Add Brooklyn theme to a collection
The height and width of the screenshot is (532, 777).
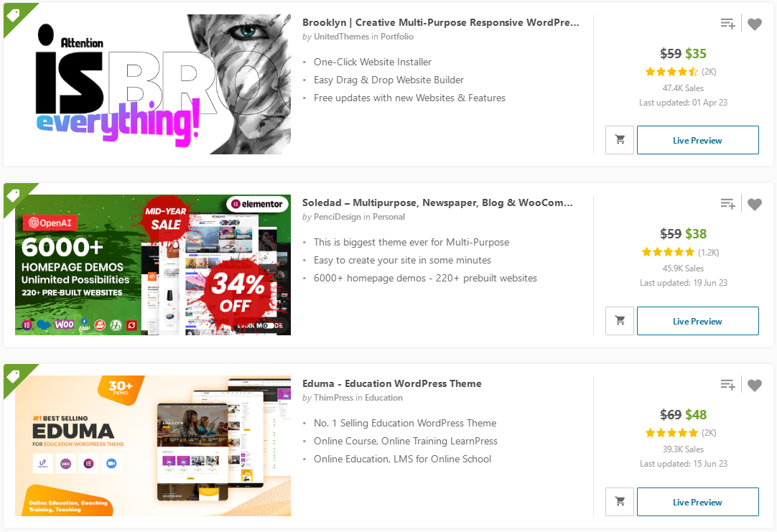[x=727, y=23]
